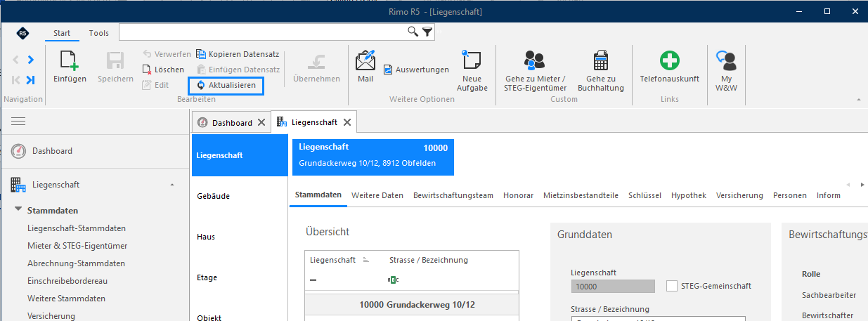Image resolution: width=868 pixels, height=321 pixels.
Task: Click the Strasse filter ABC icon
Action: pos(393,280)
